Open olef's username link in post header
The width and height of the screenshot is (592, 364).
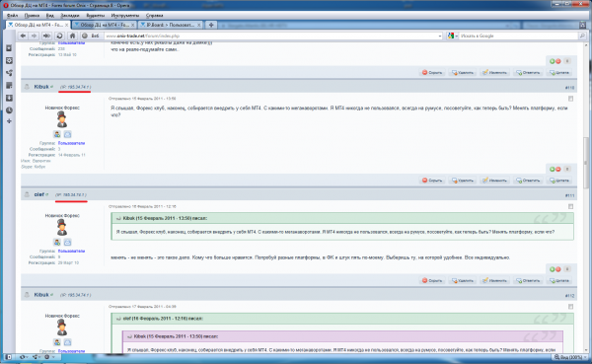(38, 195)
